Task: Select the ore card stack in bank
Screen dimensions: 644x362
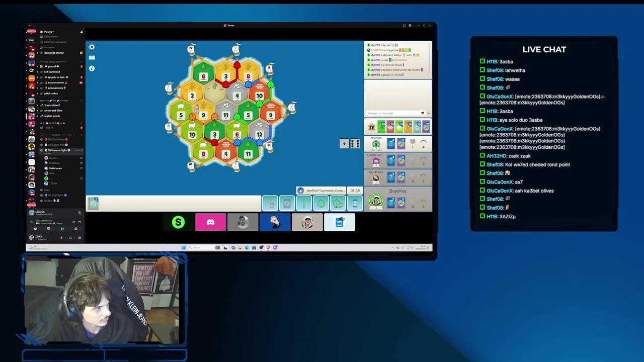Action: coord(417,127)
